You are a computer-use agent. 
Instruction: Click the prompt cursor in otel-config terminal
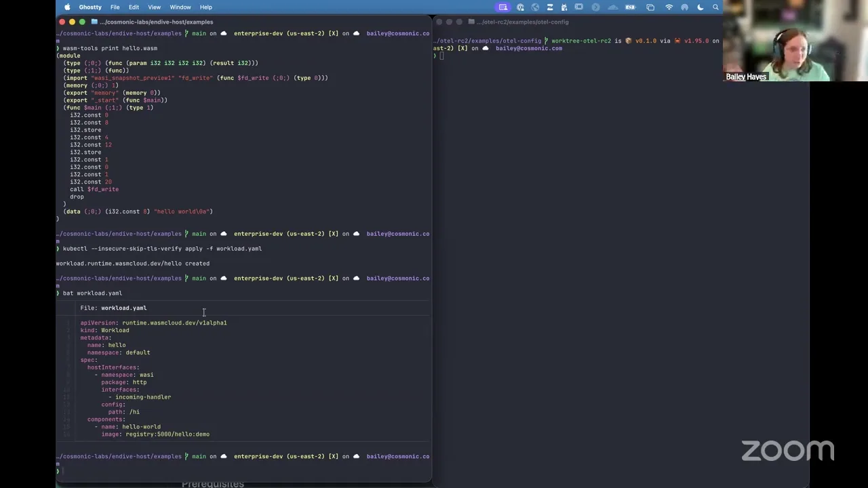[x=441, y=56]
